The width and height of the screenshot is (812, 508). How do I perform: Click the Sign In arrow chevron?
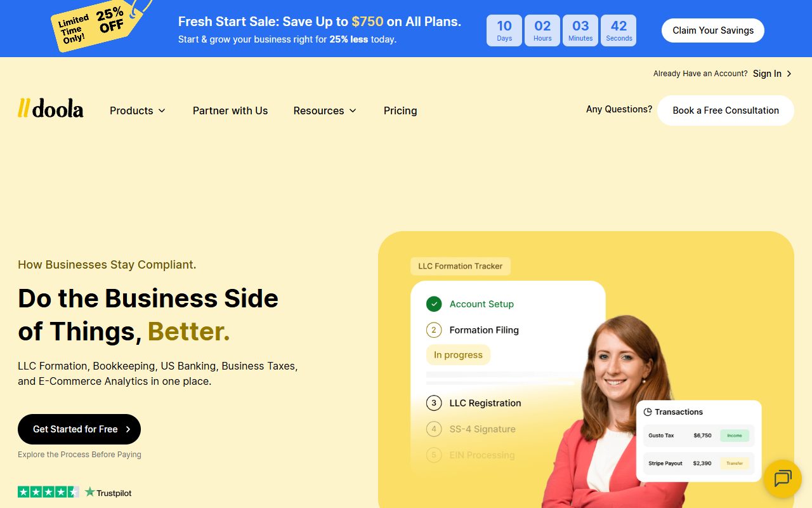coord(789,74)
